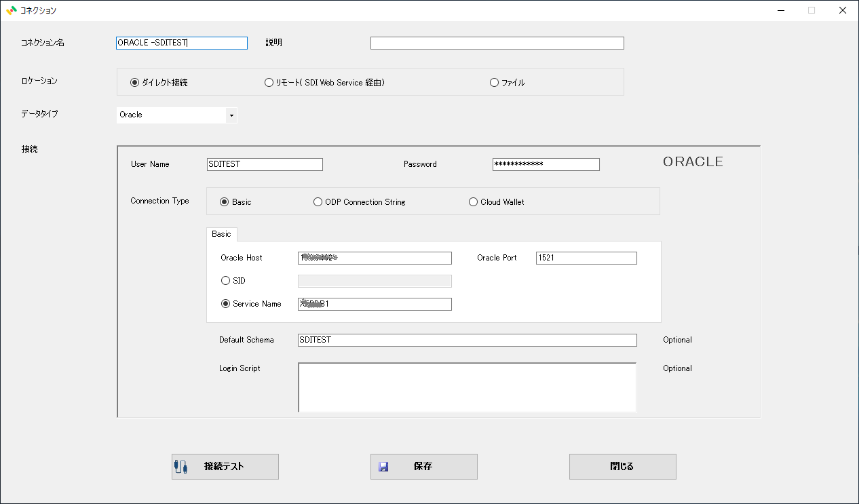Click the Optional text beside Login Script
This screenshot has height=504, width=859.
(x=677, y=368)
